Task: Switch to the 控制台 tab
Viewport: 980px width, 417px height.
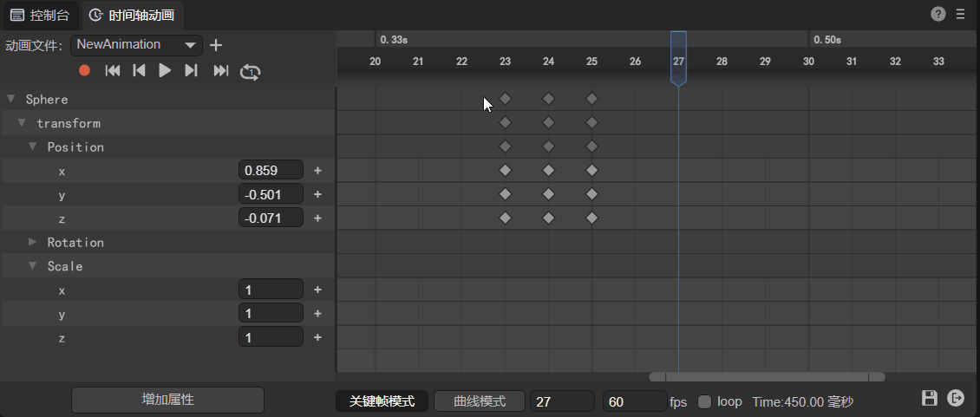Action: [41, 15]
